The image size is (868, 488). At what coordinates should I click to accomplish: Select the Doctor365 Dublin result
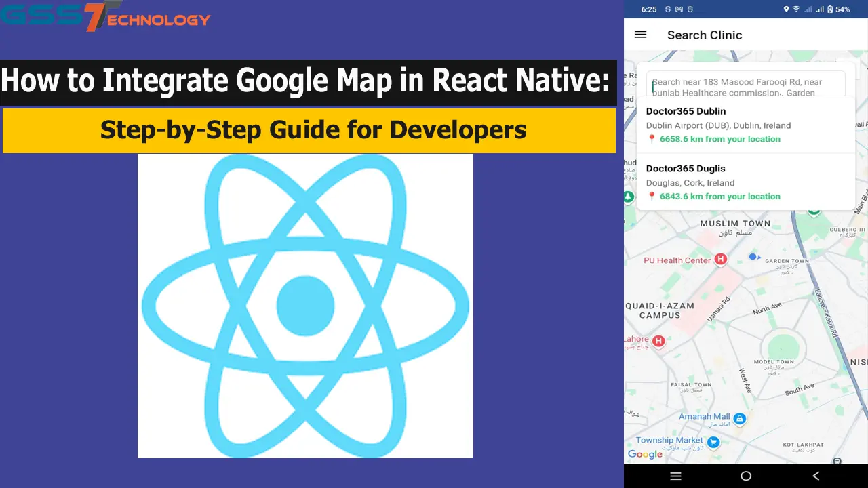(x=746, y=125)
